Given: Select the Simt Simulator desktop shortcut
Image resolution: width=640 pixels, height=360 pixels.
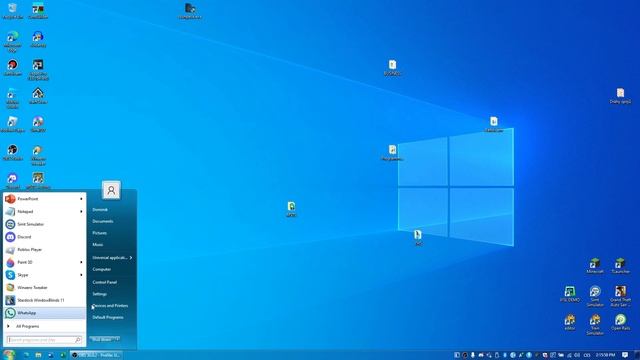Looking at the screenshot, I should [x=595, y=296].
